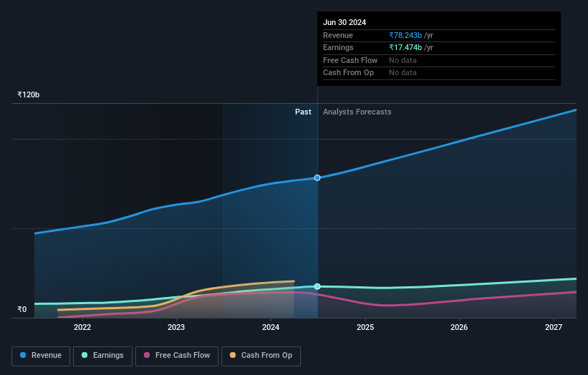Screen dimensions: 588x375
Task: Click the teal Earnings legend dot
Action: [85, 355]
